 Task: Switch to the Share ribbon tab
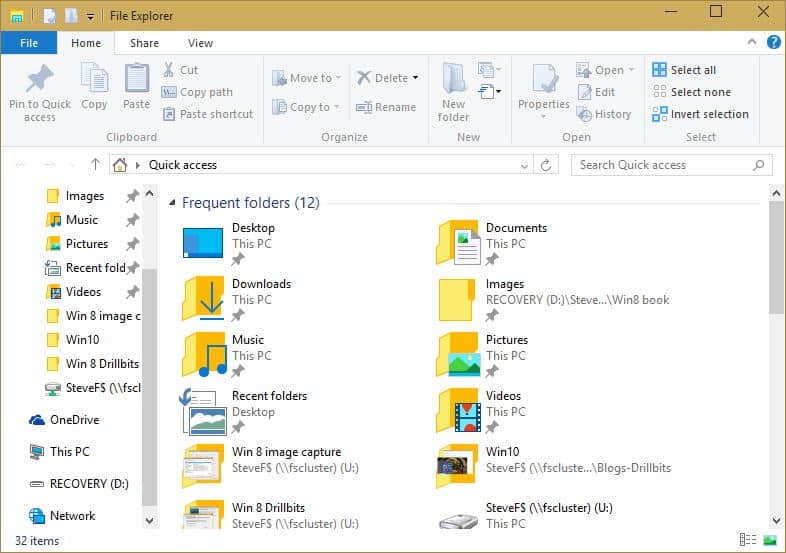144,43
